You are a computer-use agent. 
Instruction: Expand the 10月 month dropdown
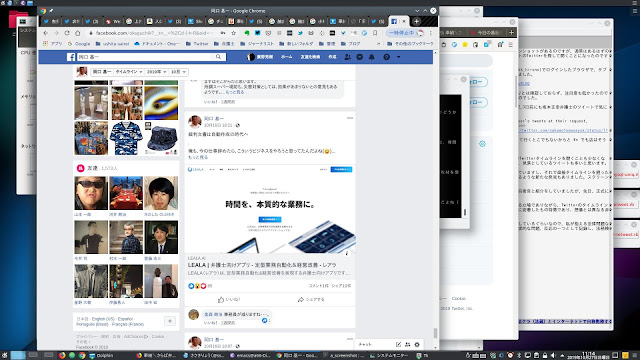point(178,72)
